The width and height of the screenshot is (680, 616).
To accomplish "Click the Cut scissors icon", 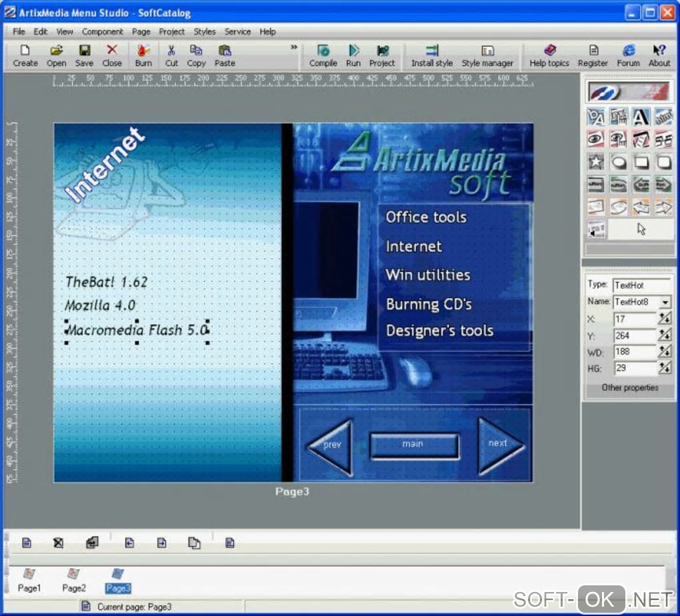I will pos(171,55).
